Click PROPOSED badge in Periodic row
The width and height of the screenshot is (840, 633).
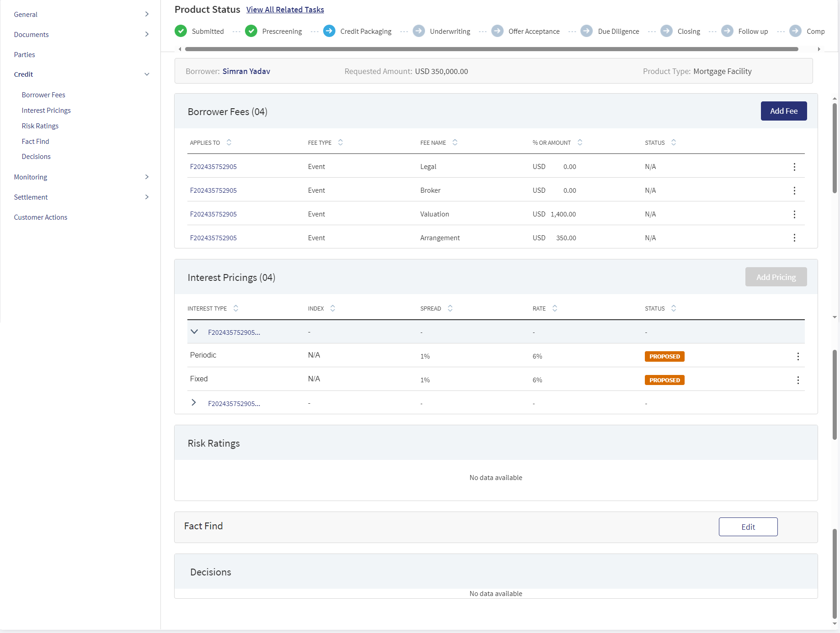point(665,356)
